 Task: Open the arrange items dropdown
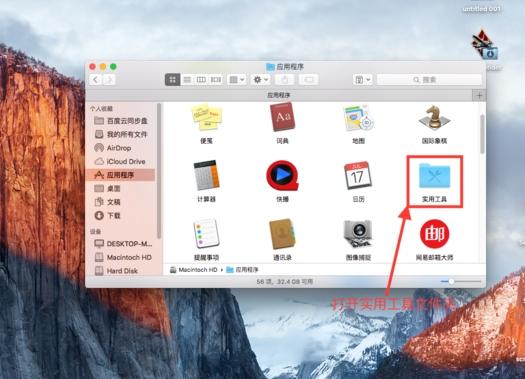[237, 80]
